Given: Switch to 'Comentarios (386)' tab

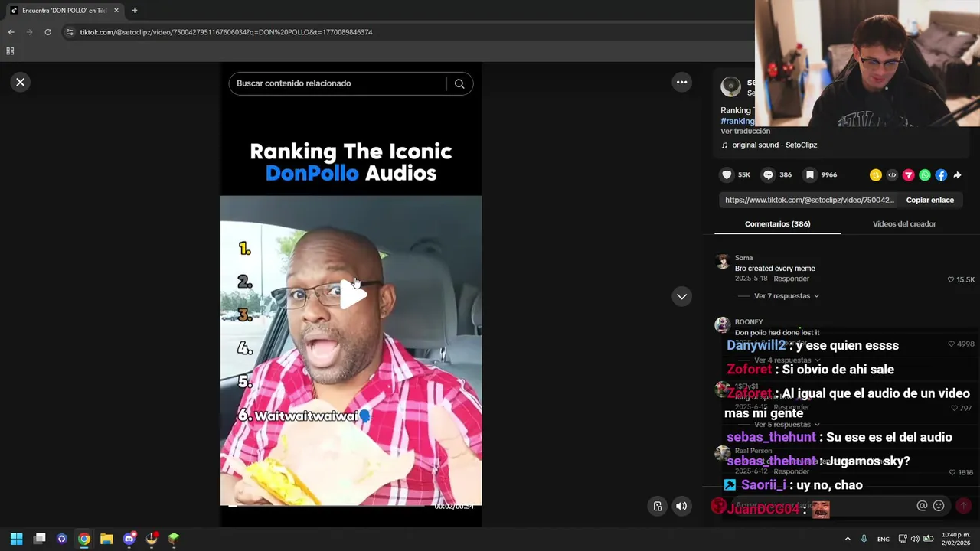Looking at the screenshot, I should tap(777, 223).
